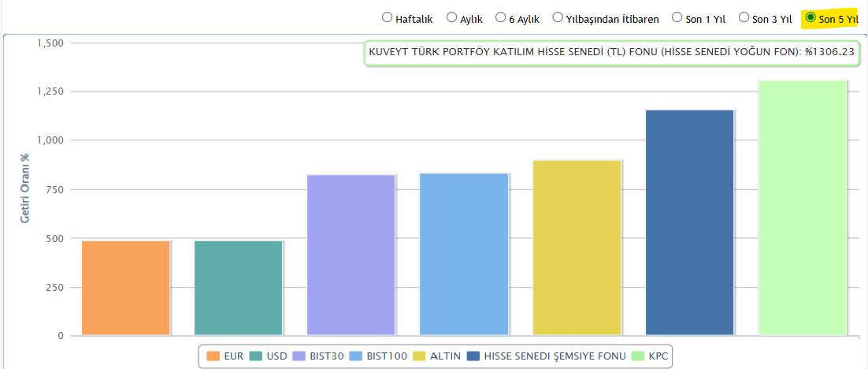Image resolution: width=868 pixels, height=369 pixels.
Task: Select the Son 5 Yıl radio button
Action: (x=811, y=17)
